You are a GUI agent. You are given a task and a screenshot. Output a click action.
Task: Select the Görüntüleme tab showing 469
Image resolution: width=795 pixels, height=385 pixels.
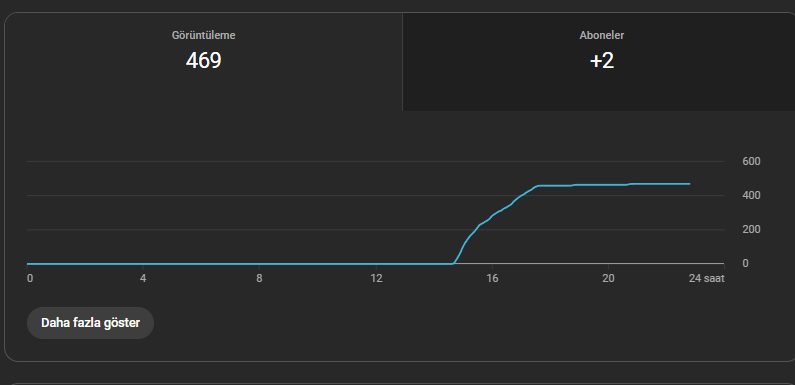click(x=203, y=62)
